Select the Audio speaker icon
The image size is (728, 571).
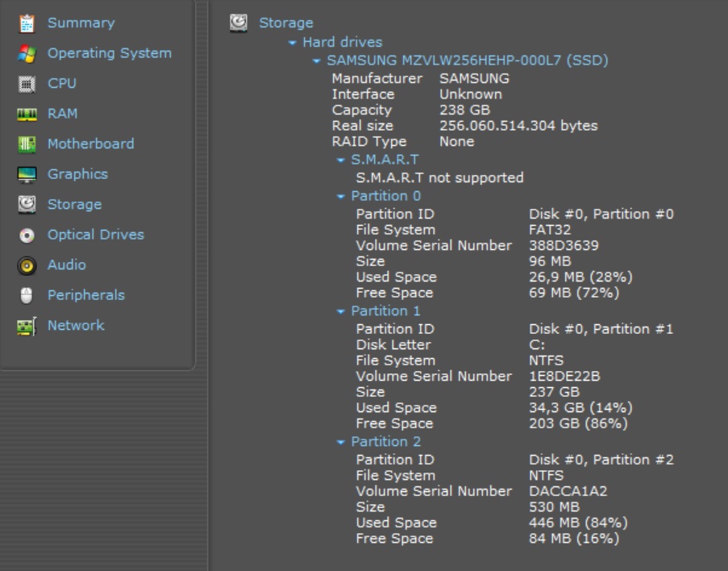pos(27,265)
